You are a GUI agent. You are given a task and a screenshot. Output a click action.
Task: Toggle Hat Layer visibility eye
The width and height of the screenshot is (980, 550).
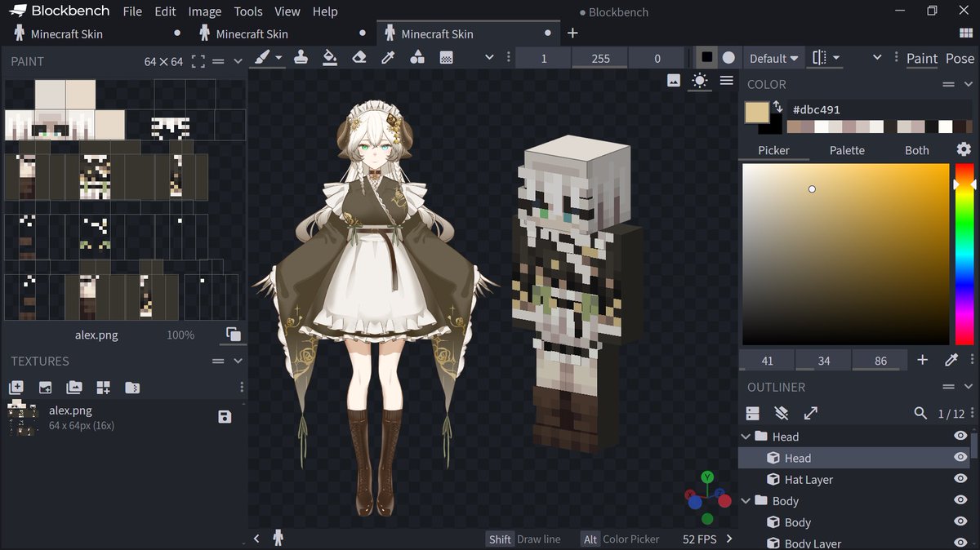click(960, 479)
